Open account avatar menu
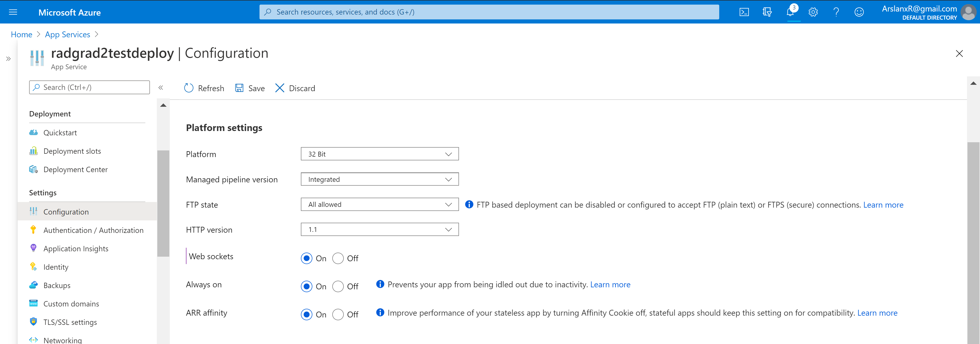The width and height of the screenshot is (980, 344). pyautogui.click(x=968, y=12)
